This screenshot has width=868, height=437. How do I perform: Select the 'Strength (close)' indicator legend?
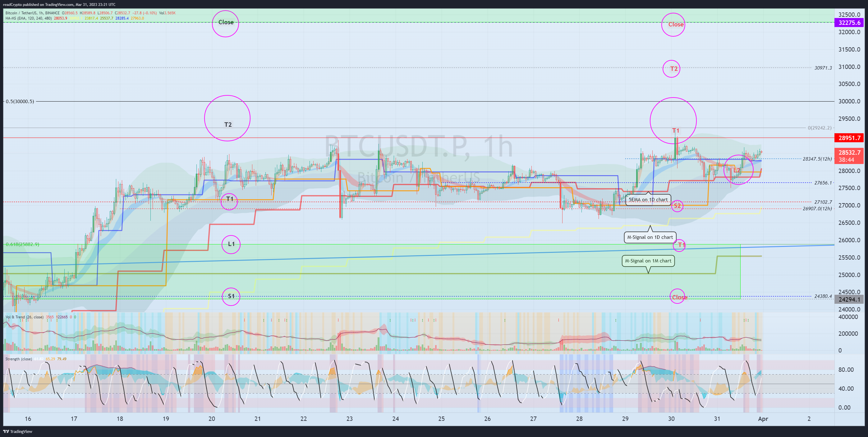[x=19, y=359]
